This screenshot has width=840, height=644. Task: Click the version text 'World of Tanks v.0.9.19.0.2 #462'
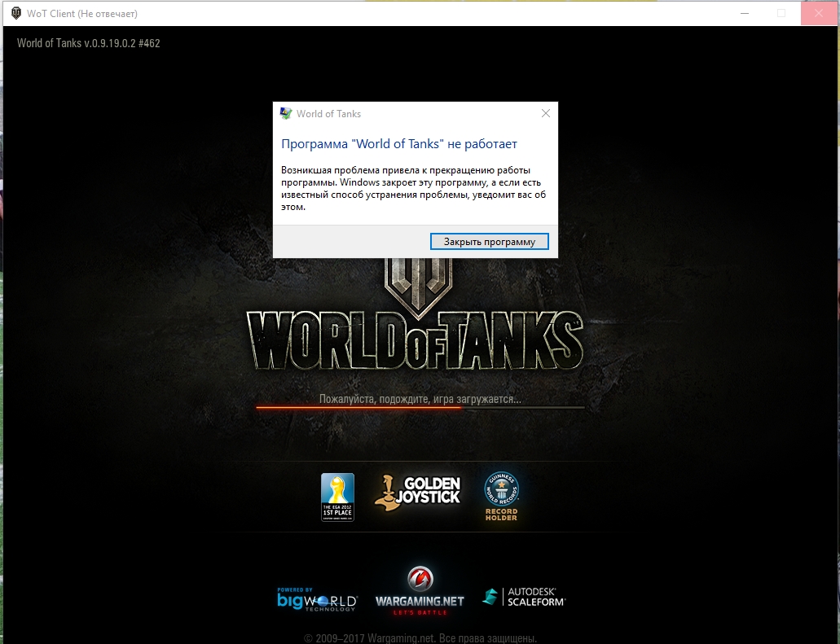pos(88,43)
